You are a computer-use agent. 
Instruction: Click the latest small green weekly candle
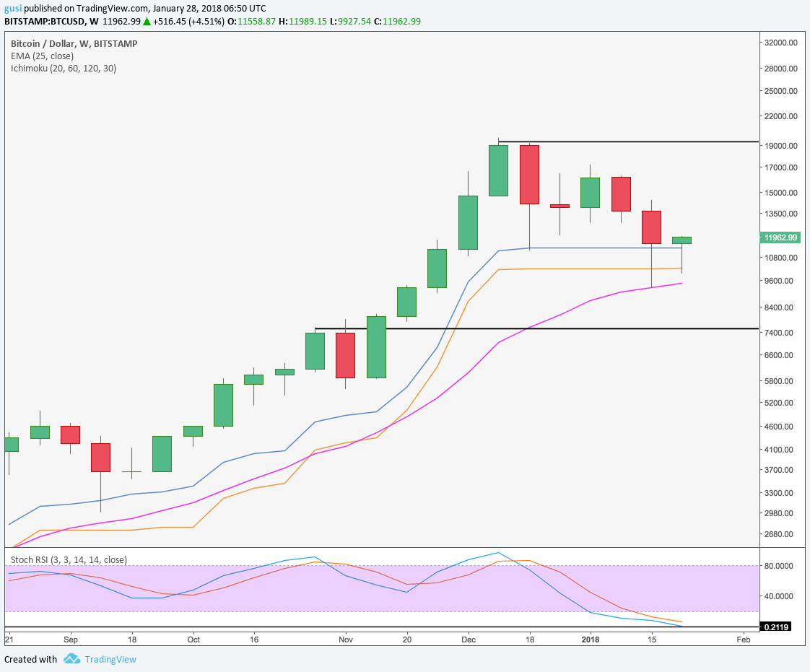682,240
